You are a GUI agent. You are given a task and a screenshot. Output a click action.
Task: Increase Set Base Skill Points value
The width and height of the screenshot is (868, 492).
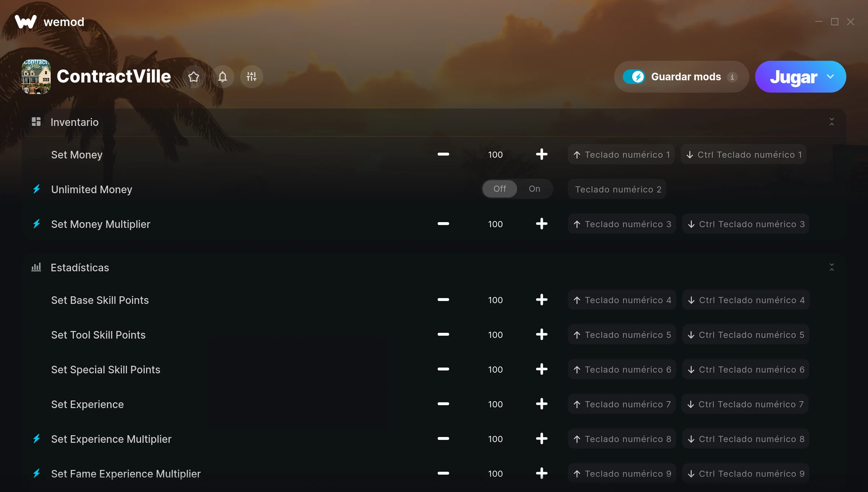point(542,300)
